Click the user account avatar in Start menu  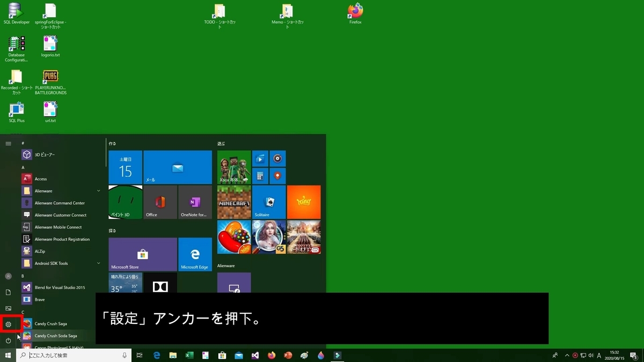8,276
